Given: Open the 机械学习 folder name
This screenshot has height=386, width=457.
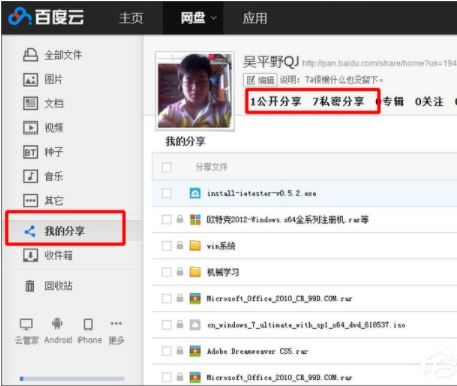Looking at the screenshot, I should [x=223, y=272].
